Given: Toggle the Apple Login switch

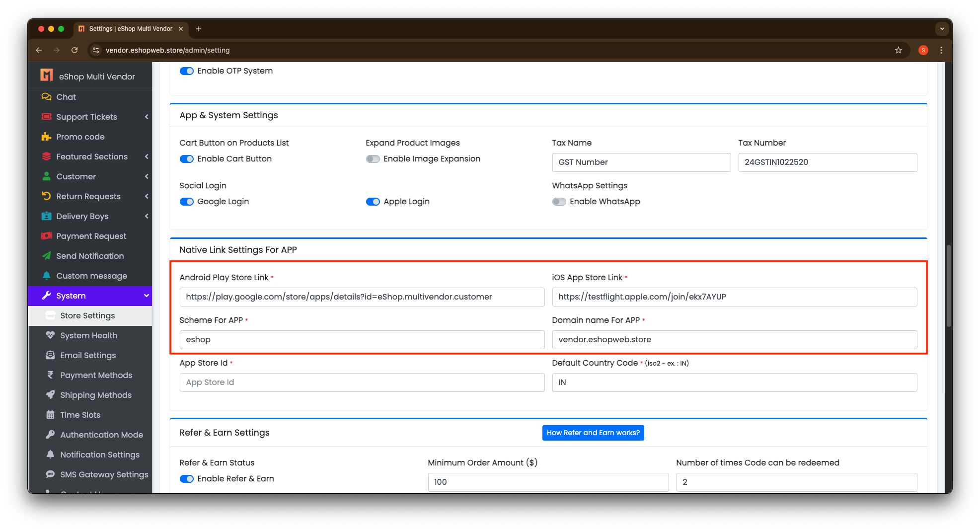Looking at the screenshot, I should coord(373,202).
